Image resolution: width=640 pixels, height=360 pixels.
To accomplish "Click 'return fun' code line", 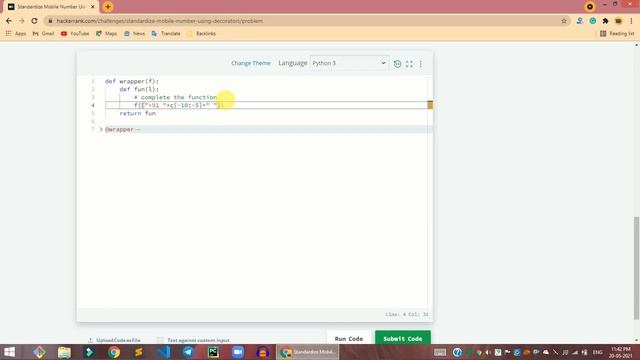I will tap(138, 113).
